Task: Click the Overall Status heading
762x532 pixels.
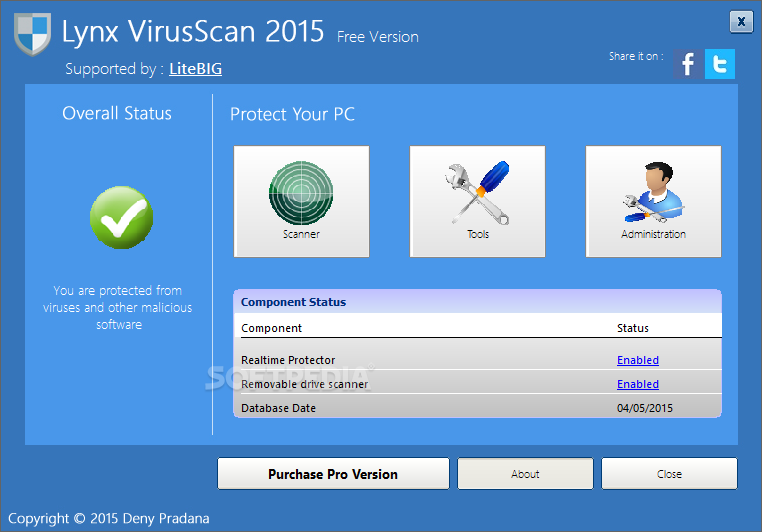Action: coord(117,113)
